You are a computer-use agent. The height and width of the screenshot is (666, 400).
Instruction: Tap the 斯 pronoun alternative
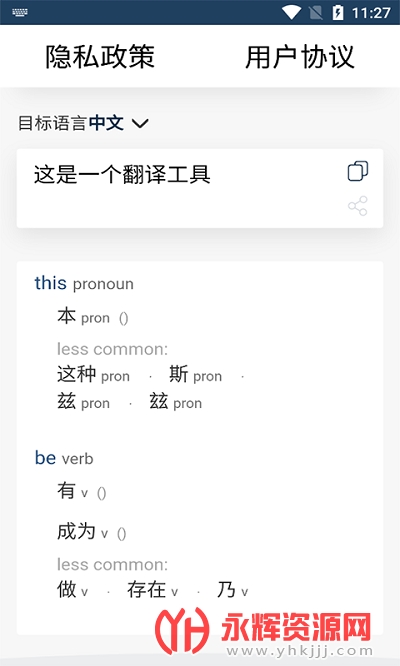[x=178, y=374]
